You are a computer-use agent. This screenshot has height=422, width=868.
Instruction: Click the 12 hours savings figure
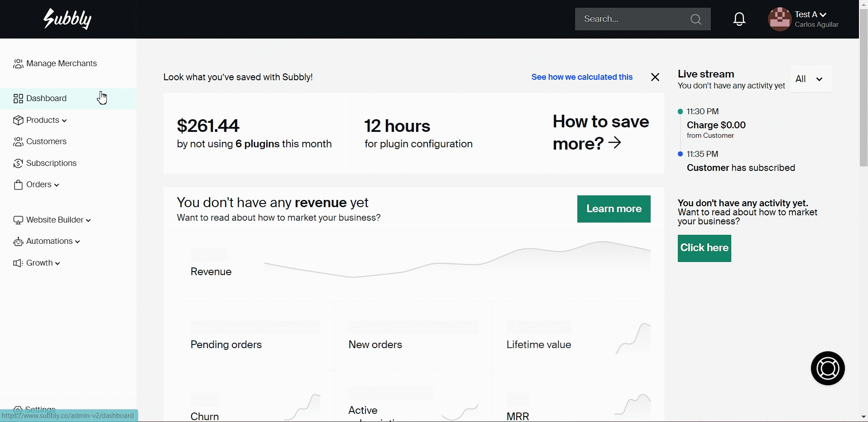pyautogui.click(x=398, y=126)
